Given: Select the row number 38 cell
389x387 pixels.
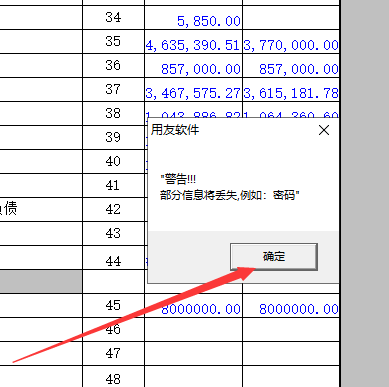Looking at the screenshot, I should [x=113, y=114].
